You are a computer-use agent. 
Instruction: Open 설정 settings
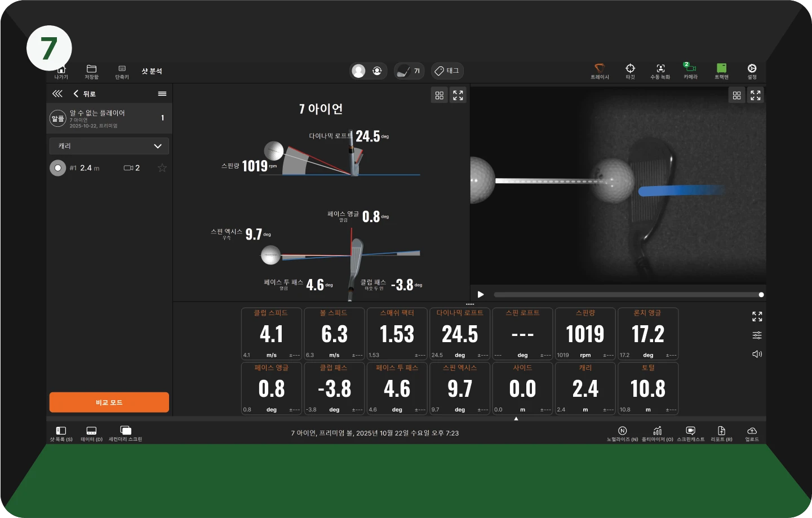coord(752,72)
